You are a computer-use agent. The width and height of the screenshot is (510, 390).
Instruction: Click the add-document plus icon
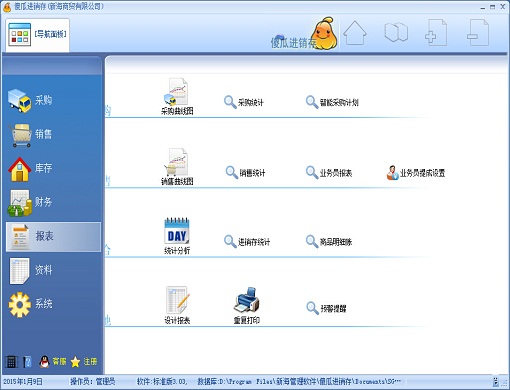coord(436,33)
